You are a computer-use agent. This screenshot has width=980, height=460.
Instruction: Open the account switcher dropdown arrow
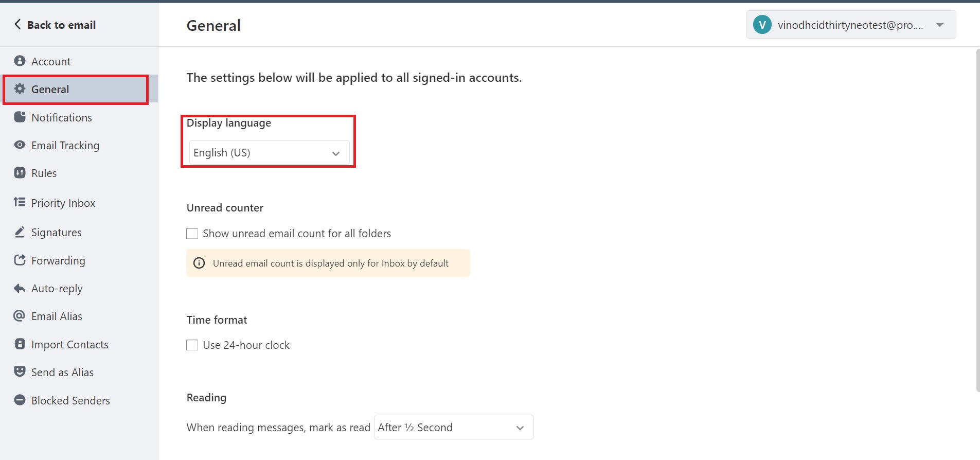pyautogui.click(x=940, y=25)
